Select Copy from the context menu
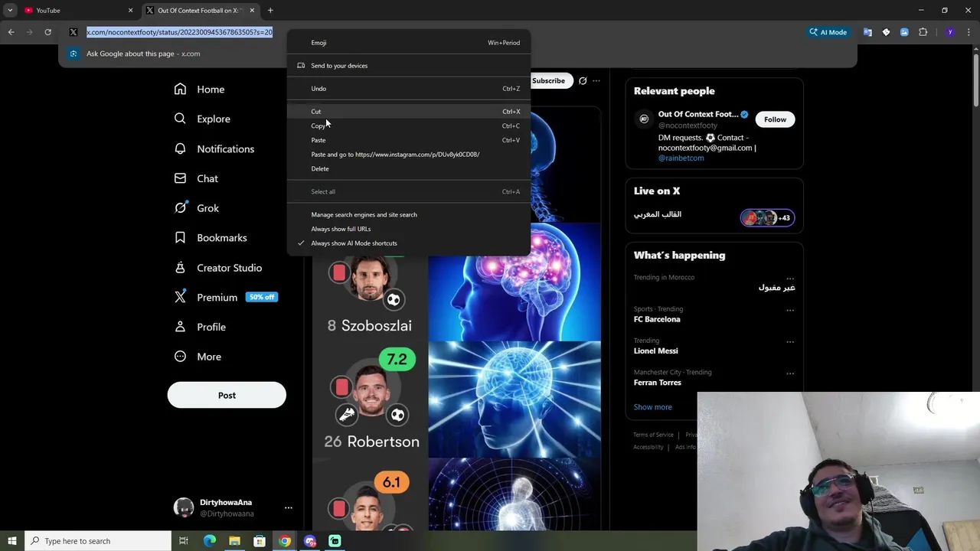 409,126
